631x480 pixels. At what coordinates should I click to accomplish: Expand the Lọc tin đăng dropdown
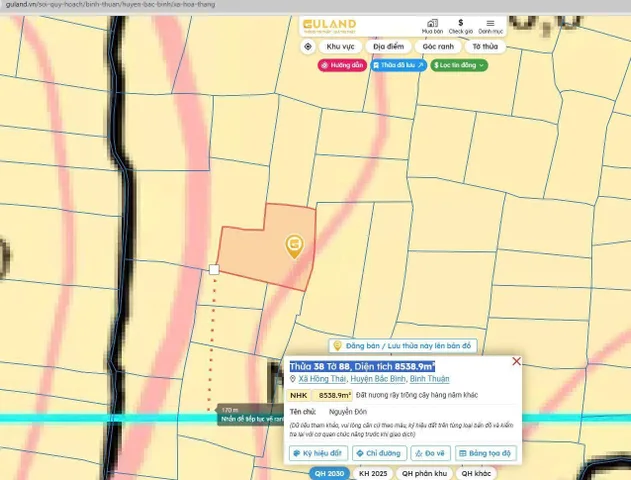pos(459,65)
